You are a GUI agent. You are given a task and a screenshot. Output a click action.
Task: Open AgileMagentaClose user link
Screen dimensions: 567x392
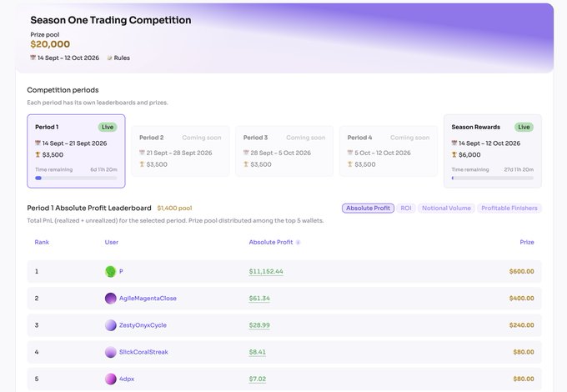coord(148,299)
